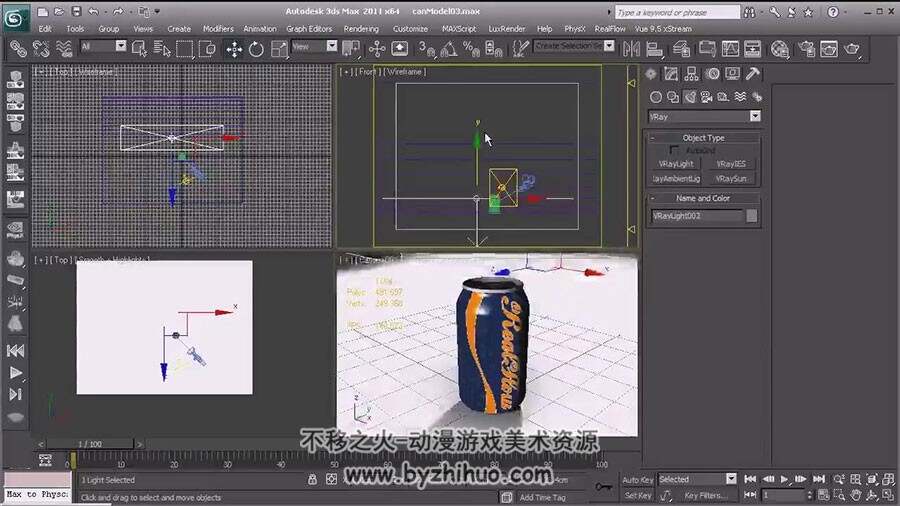Select the Geometry category icon

[x=655, y=97]
